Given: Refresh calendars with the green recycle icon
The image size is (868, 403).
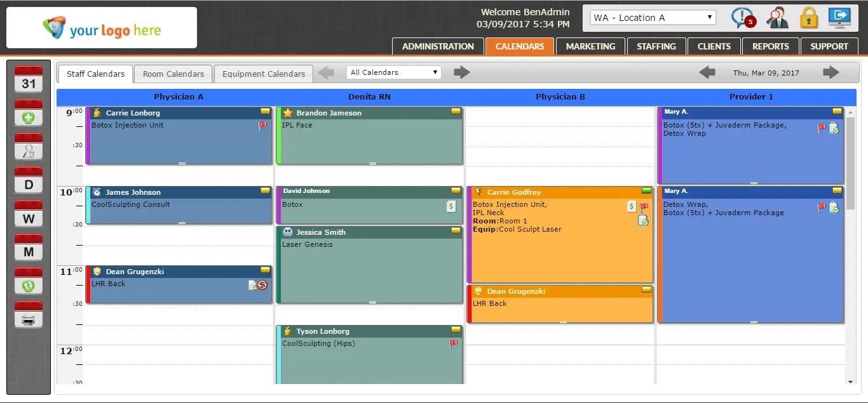Looking at the screenshot, I should [x=28, y=285].
